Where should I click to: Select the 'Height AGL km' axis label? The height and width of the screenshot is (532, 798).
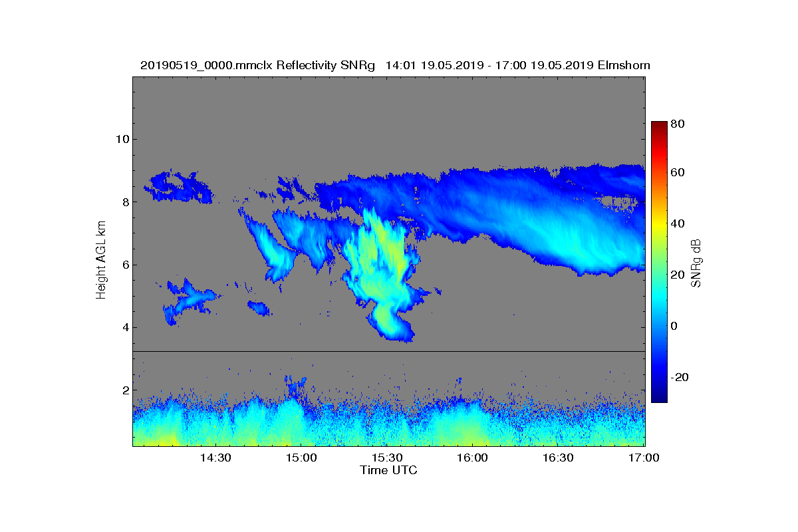101,261
